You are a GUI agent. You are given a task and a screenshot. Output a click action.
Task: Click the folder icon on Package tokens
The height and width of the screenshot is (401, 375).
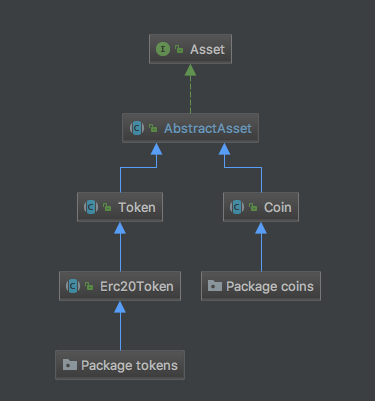pos(70,365)
